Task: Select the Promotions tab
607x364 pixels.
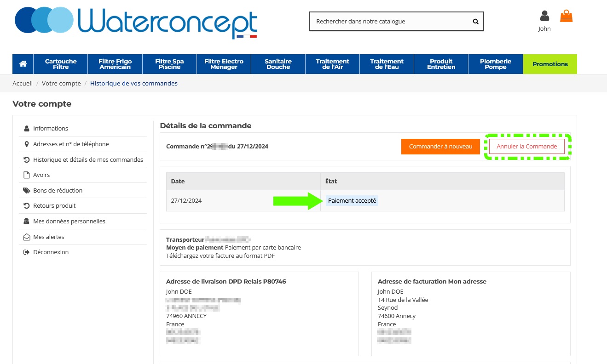Action: (550, 64)
